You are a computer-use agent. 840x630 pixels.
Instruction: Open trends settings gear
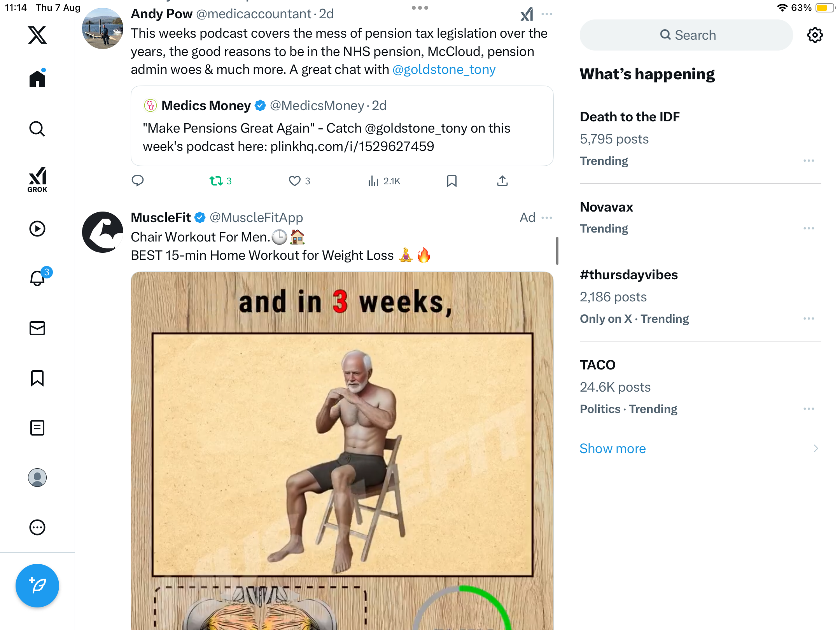pyautogui.click(x=815, y=35)
